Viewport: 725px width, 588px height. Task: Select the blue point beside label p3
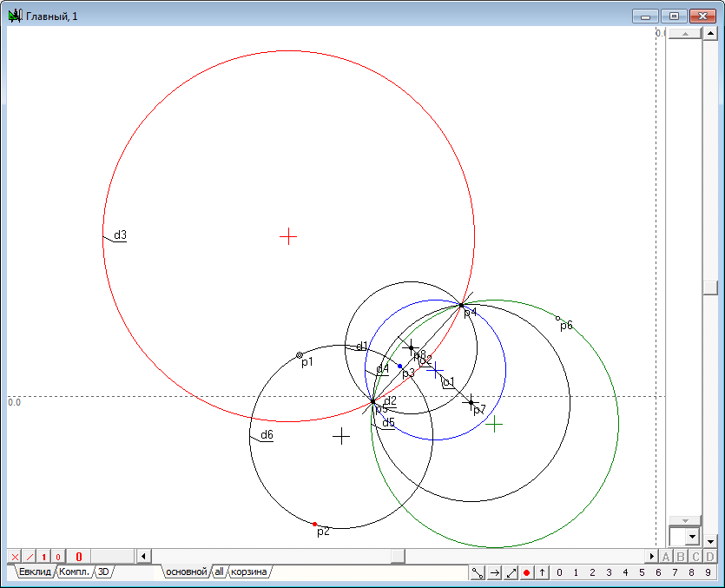[x=400, y=366]
